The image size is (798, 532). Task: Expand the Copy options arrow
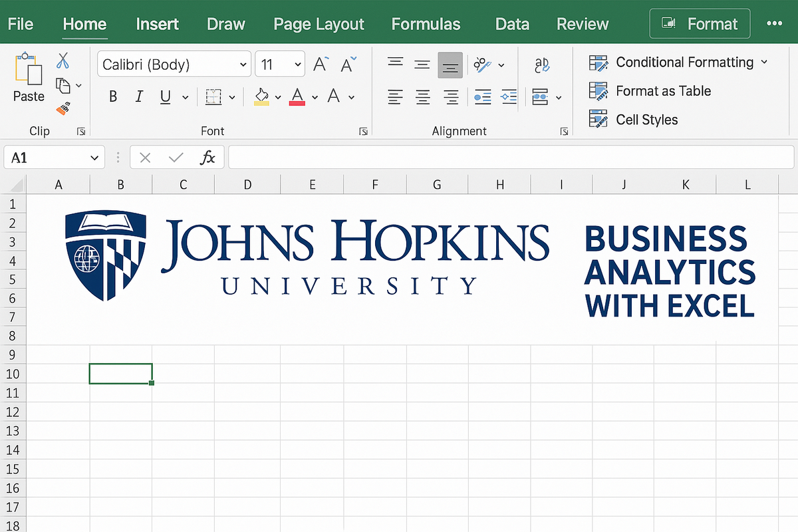79,86
